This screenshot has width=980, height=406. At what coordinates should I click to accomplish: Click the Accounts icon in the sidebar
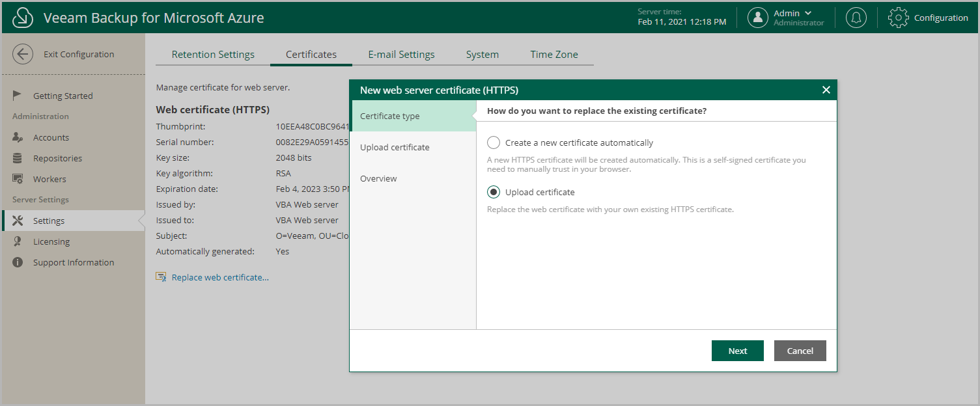(x=18, y=137)
